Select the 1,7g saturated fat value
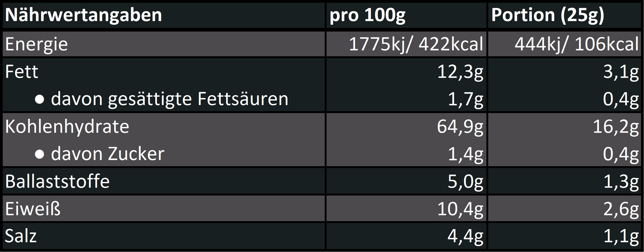The width and height of the screenshot is (644, 252). click(465, 99)
